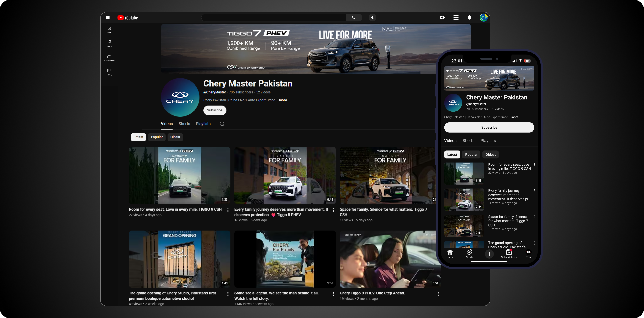Go to Home in desktop sidebar
Screen dimensions: 644x318
point(109,30)
